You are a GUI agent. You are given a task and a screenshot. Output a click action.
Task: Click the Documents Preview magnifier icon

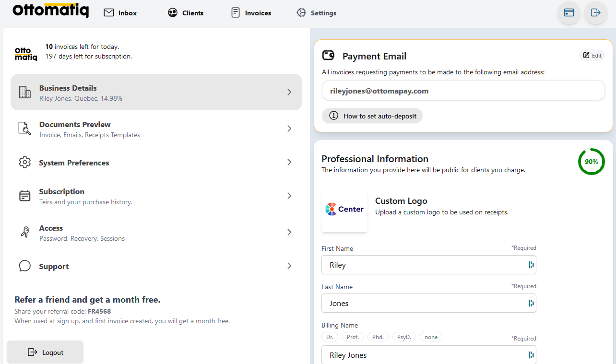click(x=24, y=129)
